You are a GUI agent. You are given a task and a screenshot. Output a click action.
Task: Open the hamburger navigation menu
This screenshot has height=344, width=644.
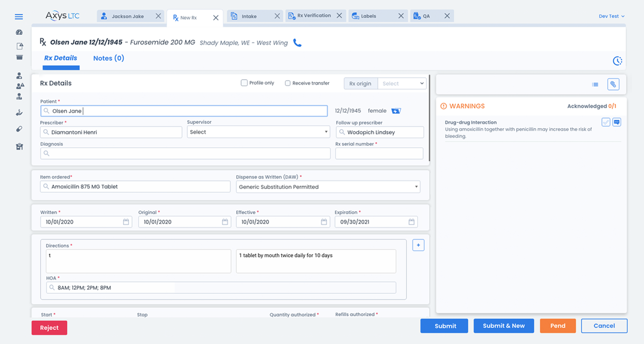(19, 17)
